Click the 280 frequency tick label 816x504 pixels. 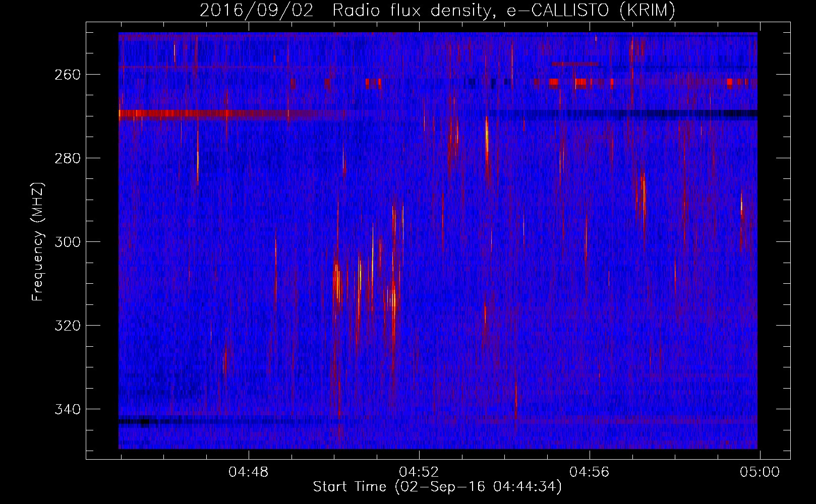[x=67, y=158]
